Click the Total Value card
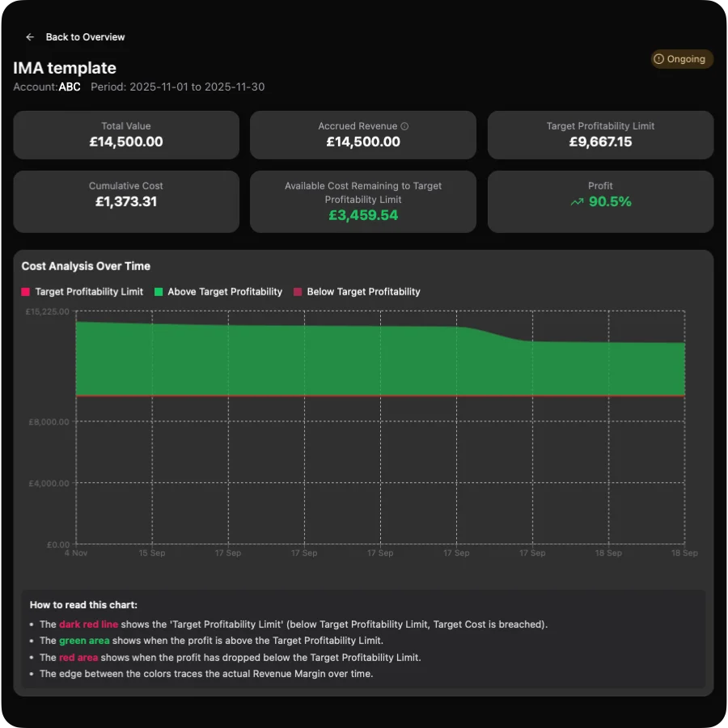Image resolution: width=728 pixels, height=728 pixels. (126, 134)
